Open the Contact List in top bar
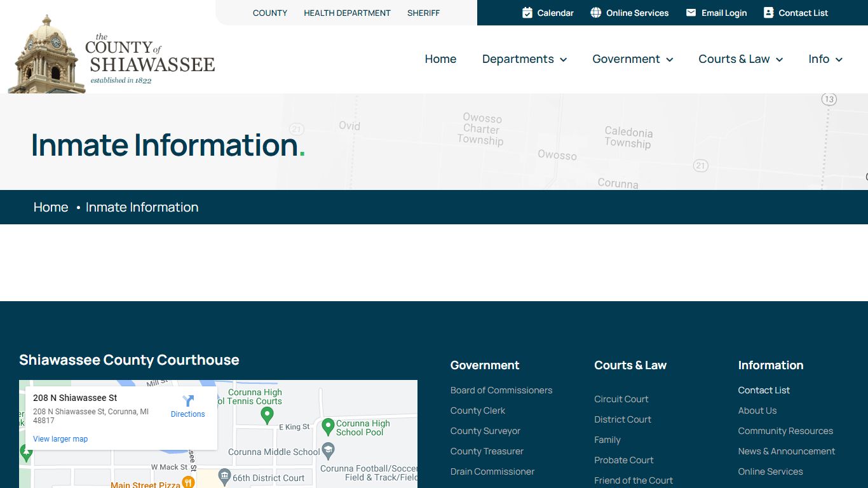 (x=796, y=13)
